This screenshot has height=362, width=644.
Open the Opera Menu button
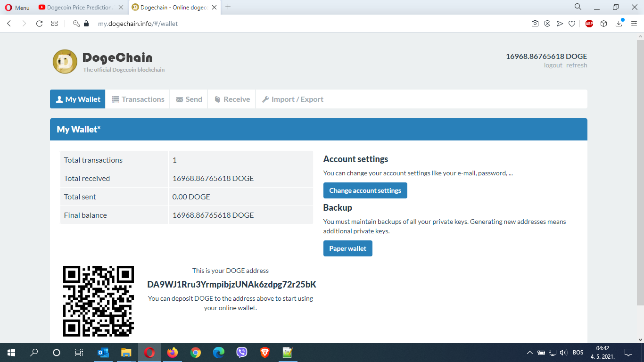point(17,8)
